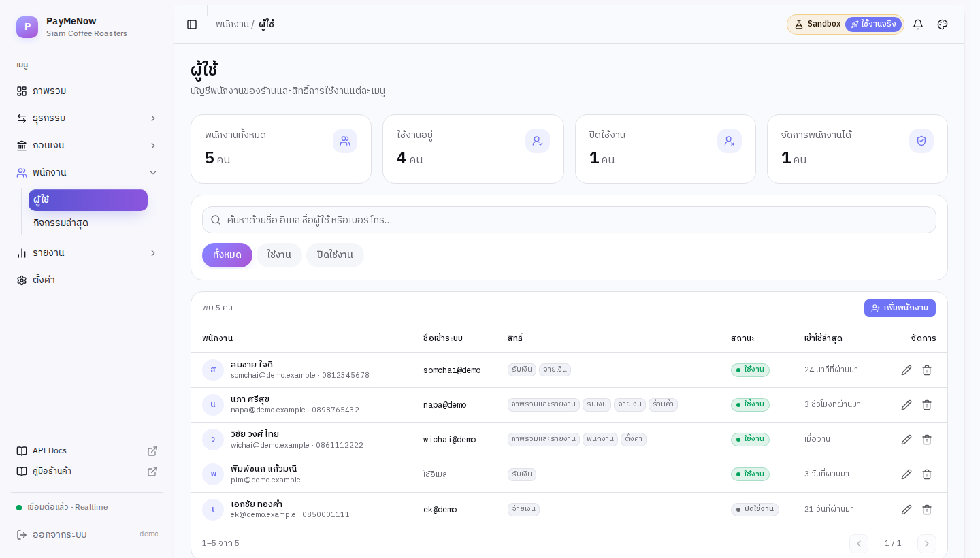Collapse the พนักงาน menu chevron
Image resolution: width=980 pixels, height=558 pixels.
point(153,173)
